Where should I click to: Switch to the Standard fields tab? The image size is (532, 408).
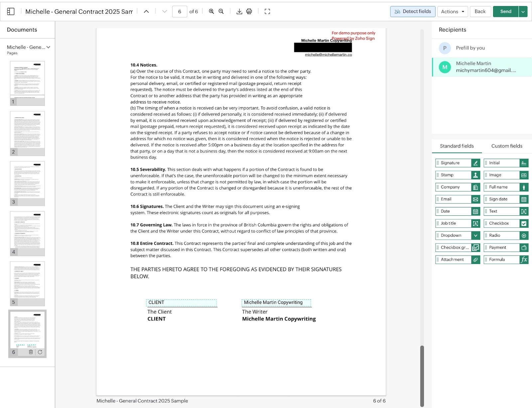[x=457, y=146]
